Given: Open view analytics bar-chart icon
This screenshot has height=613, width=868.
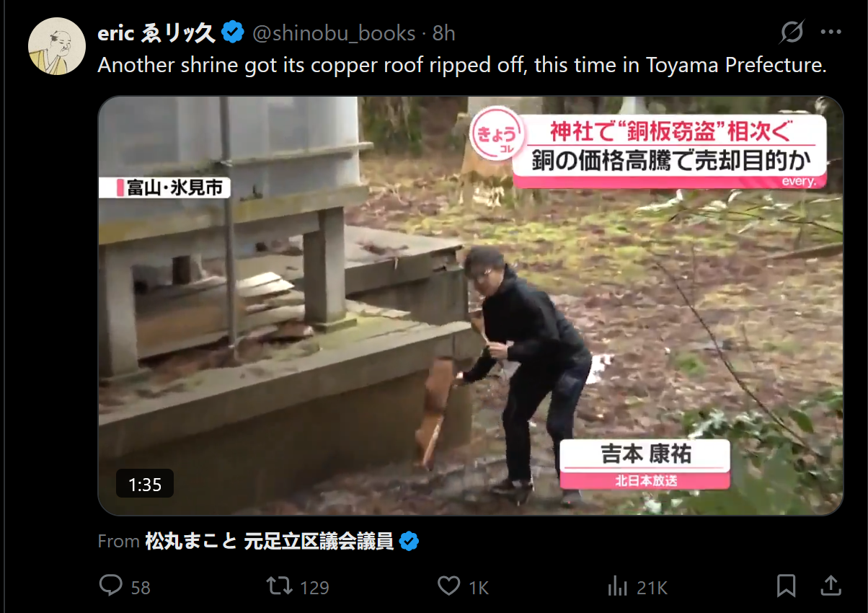Looking at the screenshot, I should [x=618, y=586].
